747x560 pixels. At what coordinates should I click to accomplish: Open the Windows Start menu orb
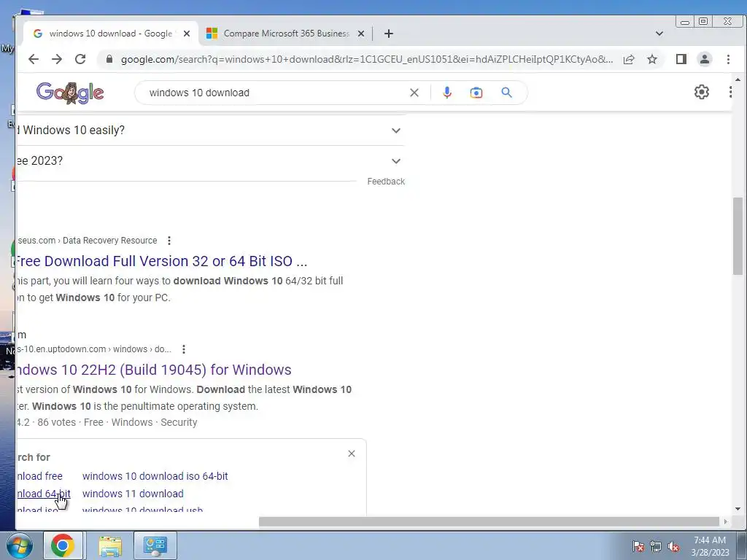tap(19, 545)
